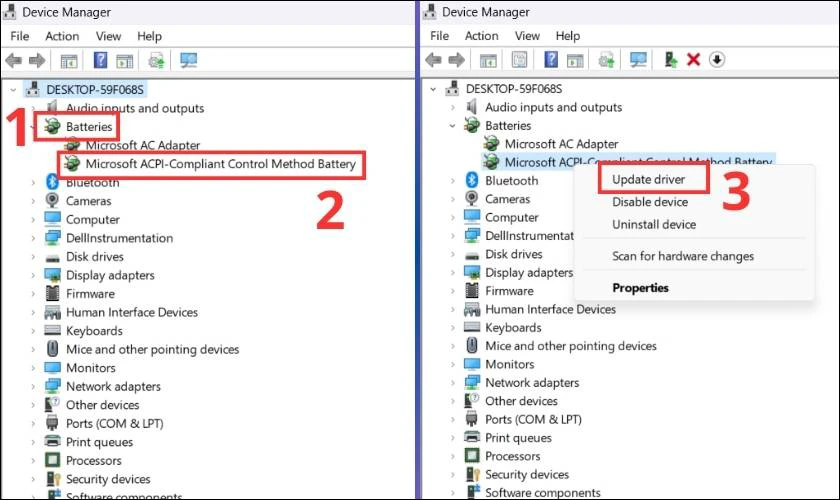Collapse DESKTOP-59F068S root node in right window

point(433,88)
